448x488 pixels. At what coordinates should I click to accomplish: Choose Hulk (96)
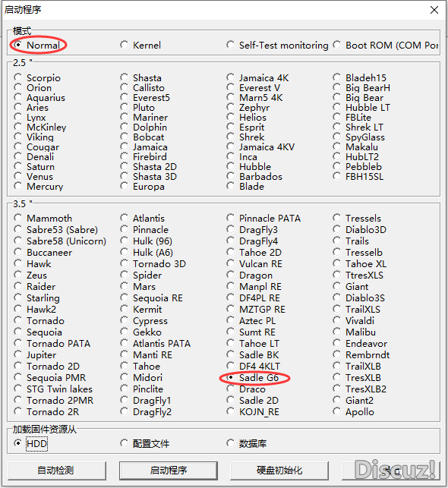pos(125,241)
